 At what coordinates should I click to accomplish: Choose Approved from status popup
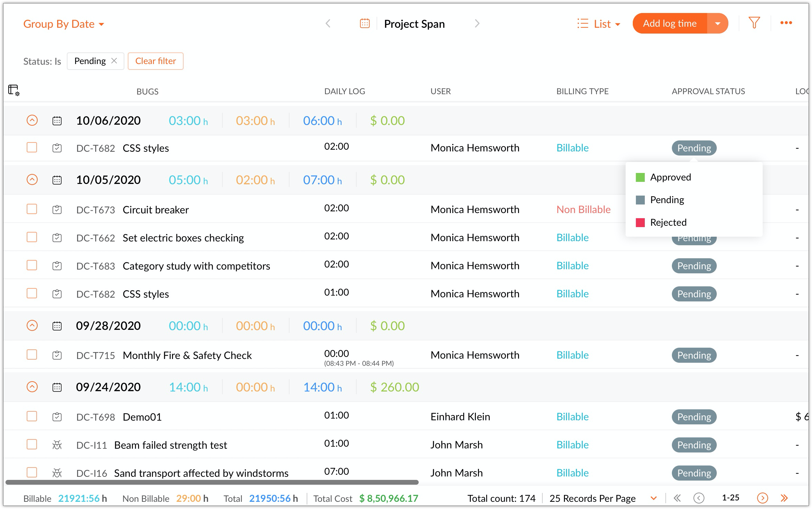pyautogui.click(x=670, y=177)
